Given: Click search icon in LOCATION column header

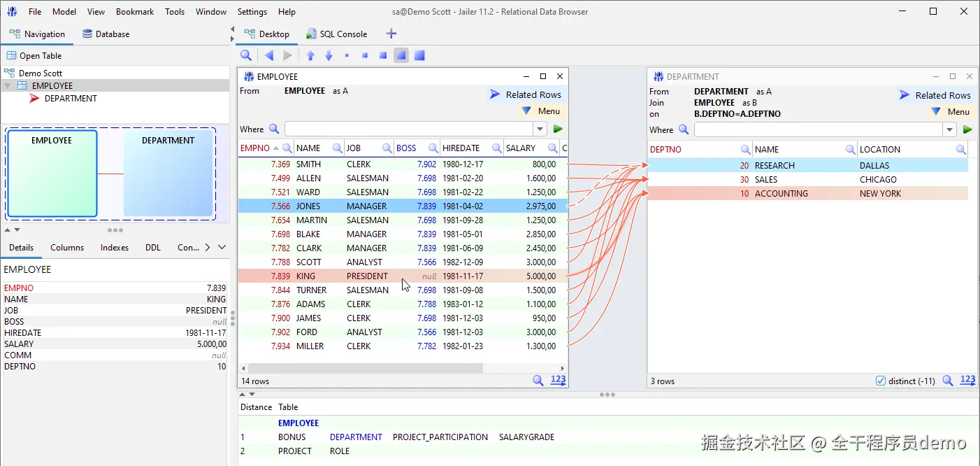Looking at the screenshot, I should pyautogui.click(x=961, y=149).
